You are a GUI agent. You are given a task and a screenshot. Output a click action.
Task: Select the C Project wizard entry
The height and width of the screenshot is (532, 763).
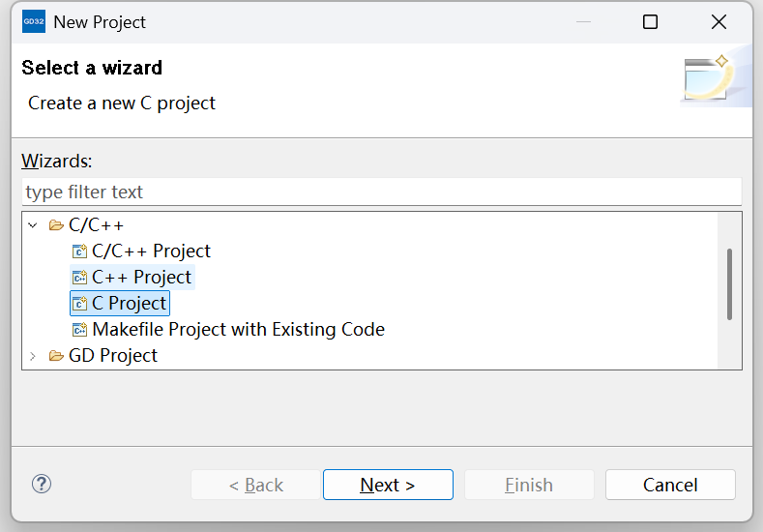point(130,304)
